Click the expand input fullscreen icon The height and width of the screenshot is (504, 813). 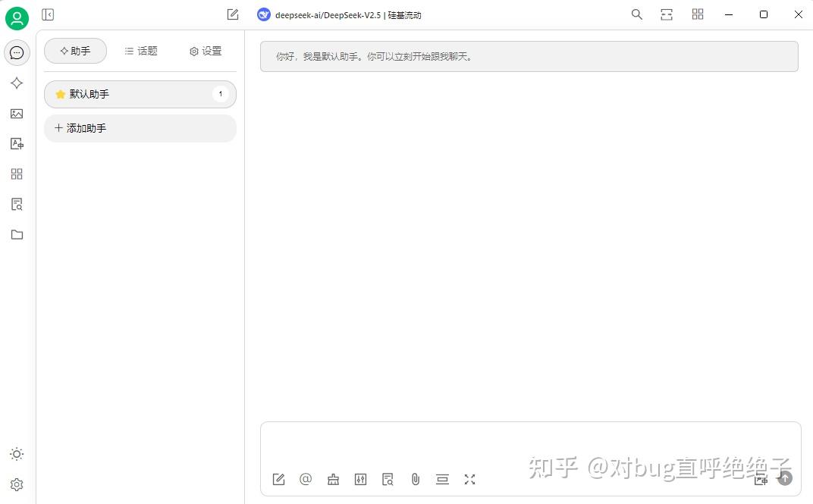click(469, 479)
